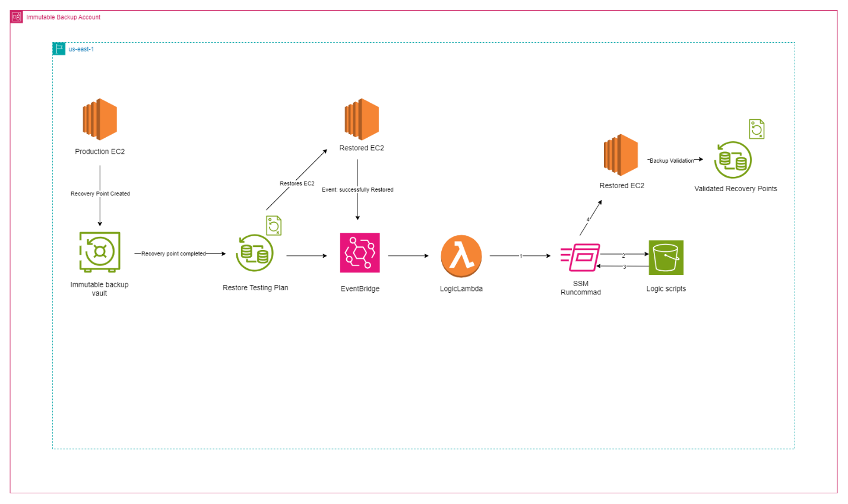This screenshot has height=504, width=848.
Task: Select the EventBridge icon
Action: [x=360, y=253]
